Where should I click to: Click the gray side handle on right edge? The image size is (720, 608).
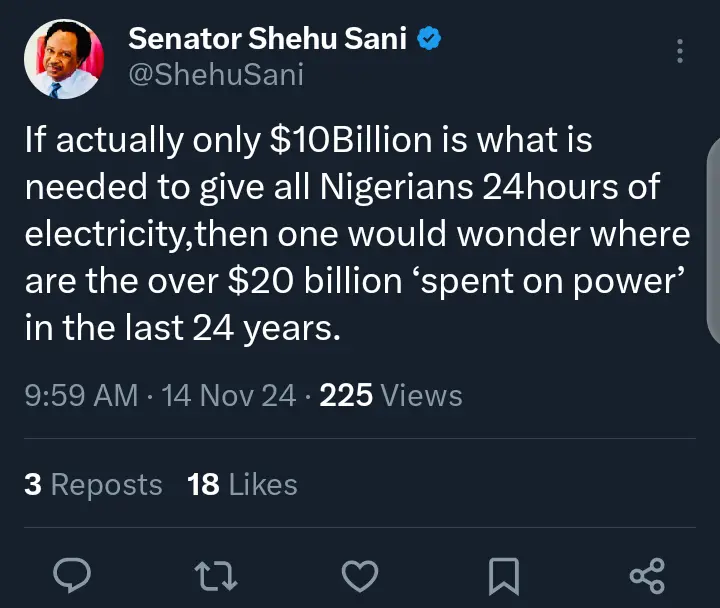pyautogui.click(x=714, y=240)
